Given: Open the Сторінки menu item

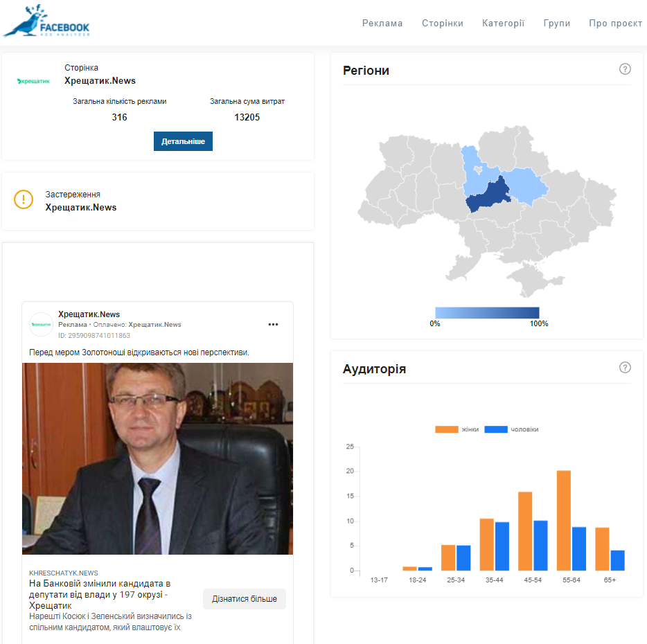Looking at the screenshot, I should coord(443,23).
